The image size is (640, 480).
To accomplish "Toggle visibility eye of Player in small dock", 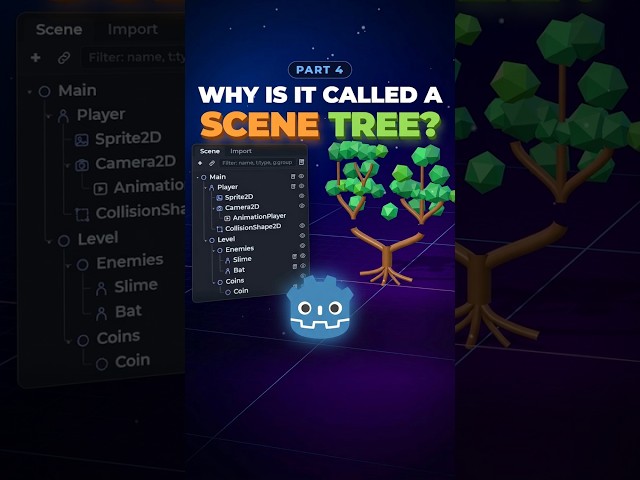I will 301,186.
